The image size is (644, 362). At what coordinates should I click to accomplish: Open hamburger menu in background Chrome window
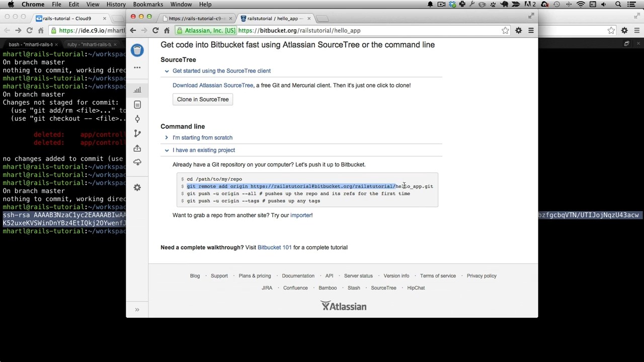tap(636, 31)
